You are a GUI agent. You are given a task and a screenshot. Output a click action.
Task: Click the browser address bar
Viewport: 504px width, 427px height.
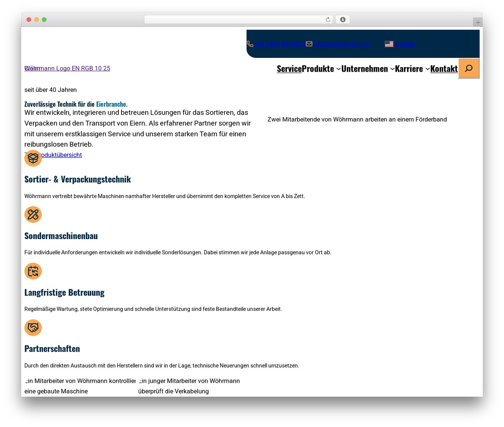239,20
